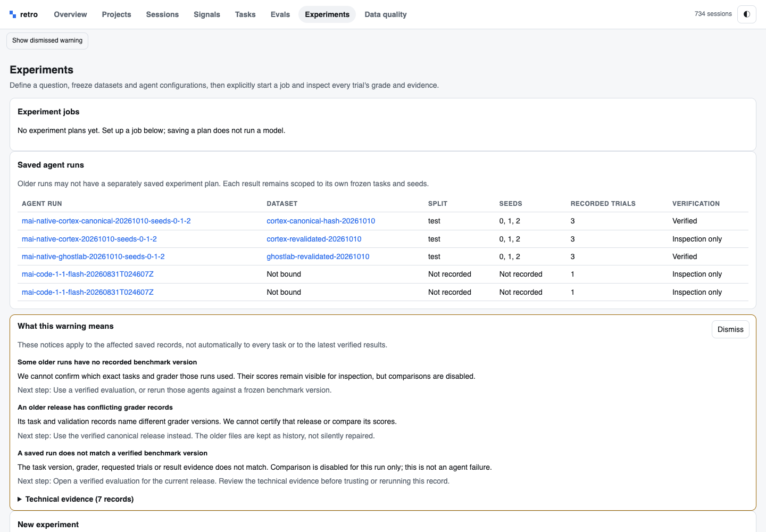The height and width of the screenshot is (532, 766).
Task: Open the Evals tab
Action: 280,14
